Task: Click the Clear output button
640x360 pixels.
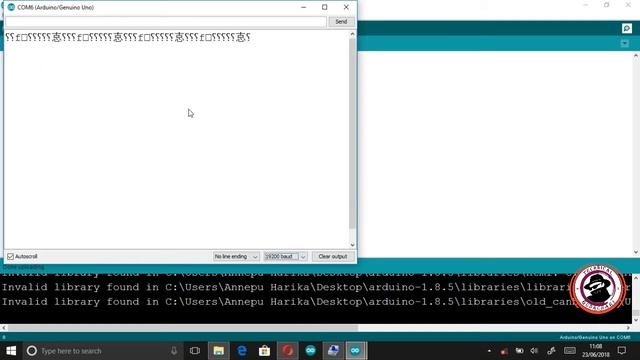Action: (333, 256)
